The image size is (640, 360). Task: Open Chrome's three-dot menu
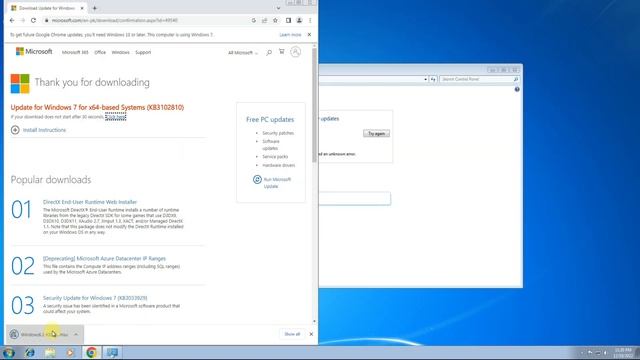[310, 20]
